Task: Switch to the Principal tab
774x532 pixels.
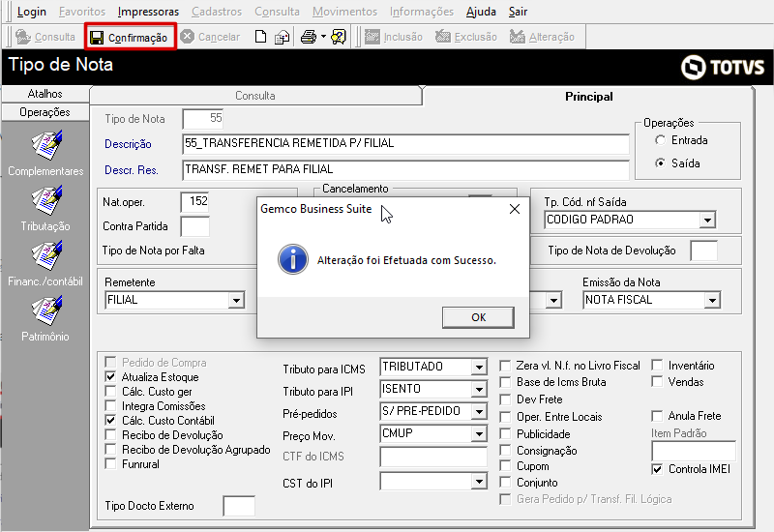Action: point(588,96)
